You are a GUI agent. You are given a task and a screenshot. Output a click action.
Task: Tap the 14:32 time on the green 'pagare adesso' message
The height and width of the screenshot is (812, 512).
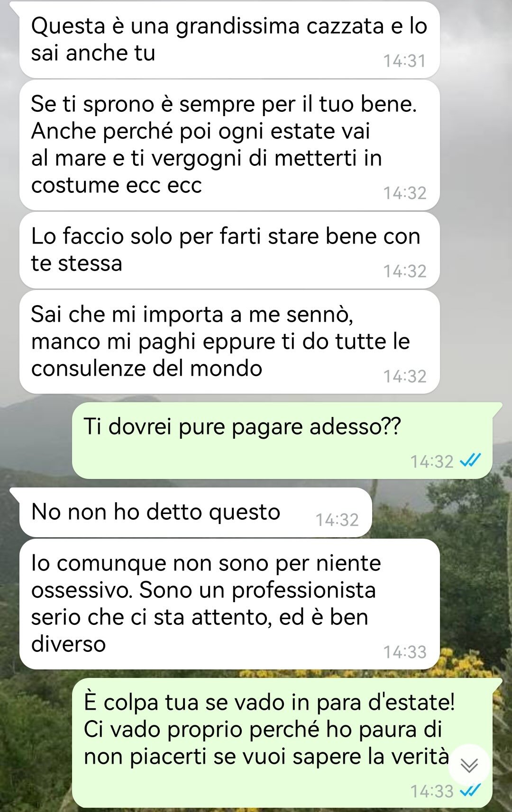click(432, 461)
